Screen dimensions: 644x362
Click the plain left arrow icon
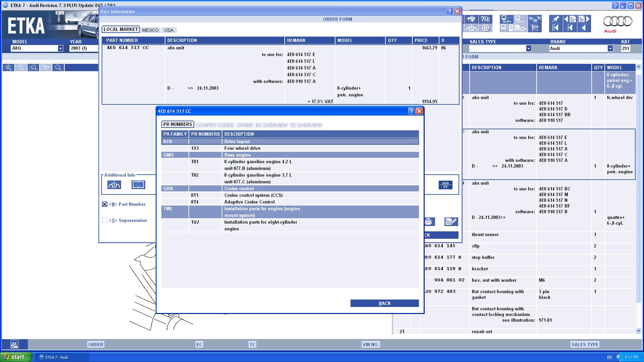pos(584,28)
